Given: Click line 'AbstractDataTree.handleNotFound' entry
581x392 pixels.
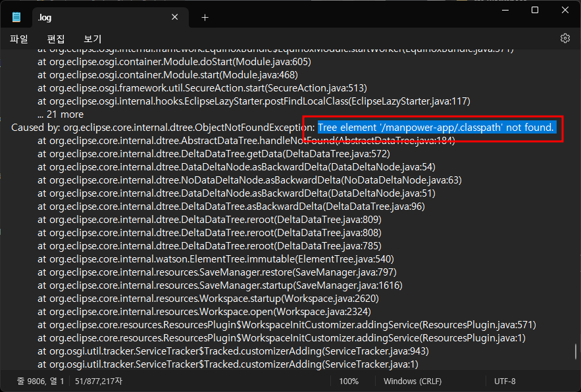Looking at the screenshot, I should 246,141.
